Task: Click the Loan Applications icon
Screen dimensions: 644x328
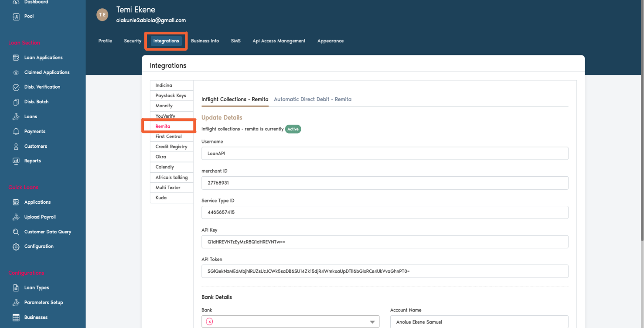Action: [16, 57]
